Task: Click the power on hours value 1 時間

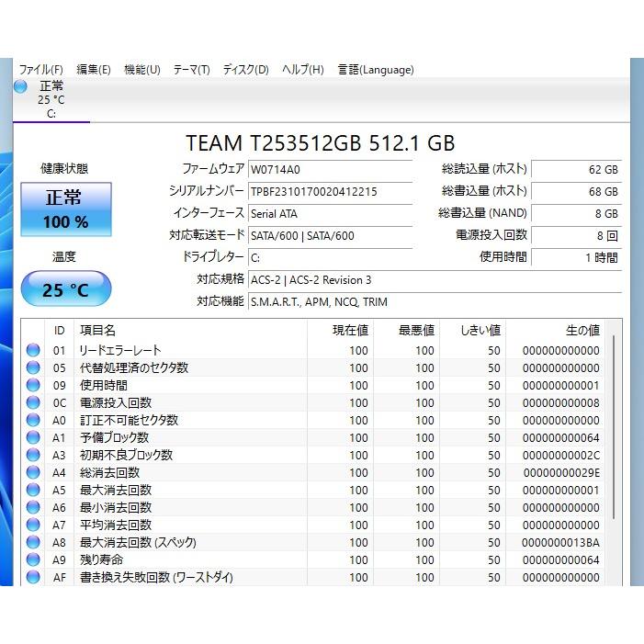Action: (576, 257)
